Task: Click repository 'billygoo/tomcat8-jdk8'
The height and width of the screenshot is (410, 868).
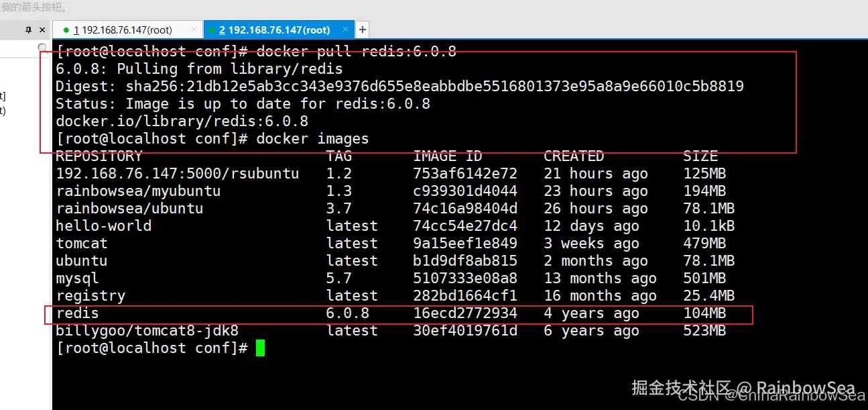Action: point(147,330)
